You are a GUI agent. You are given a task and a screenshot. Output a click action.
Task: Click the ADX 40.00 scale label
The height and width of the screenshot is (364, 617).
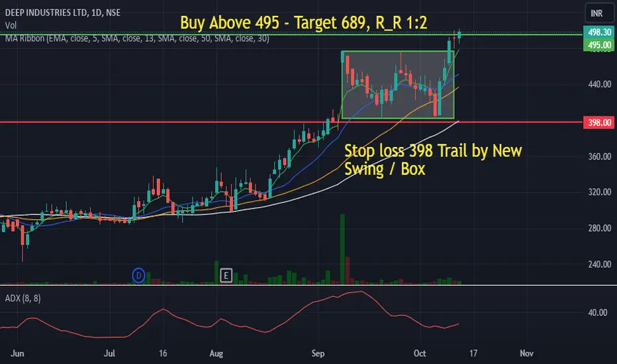click(x=597, y=312)
